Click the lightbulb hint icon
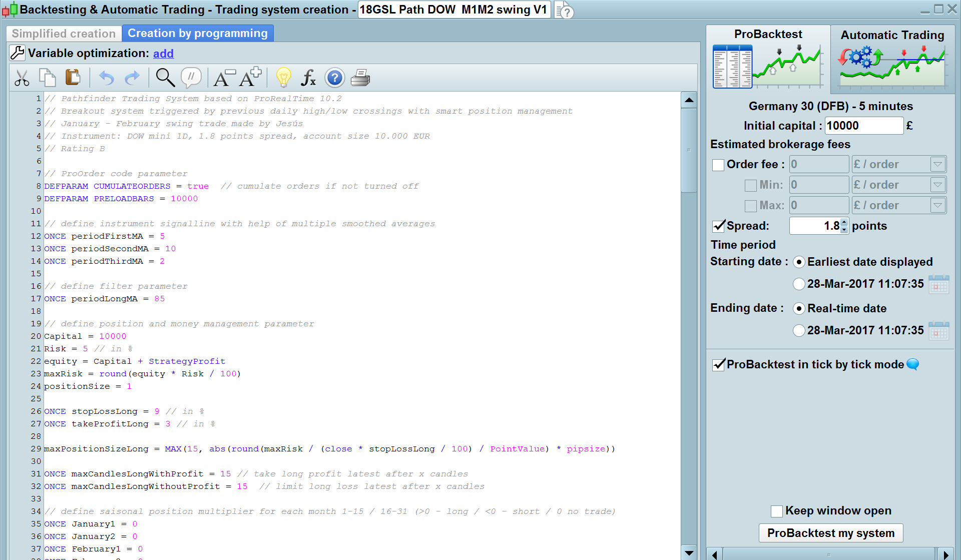The height and width of the screenshot is (560, 961). 283,78
